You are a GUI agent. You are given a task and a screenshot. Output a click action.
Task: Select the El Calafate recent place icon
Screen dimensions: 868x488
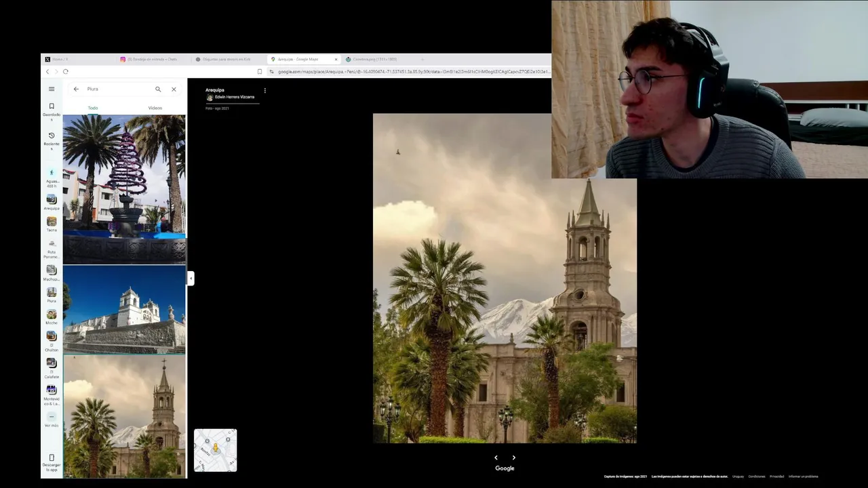coord(52,363)
